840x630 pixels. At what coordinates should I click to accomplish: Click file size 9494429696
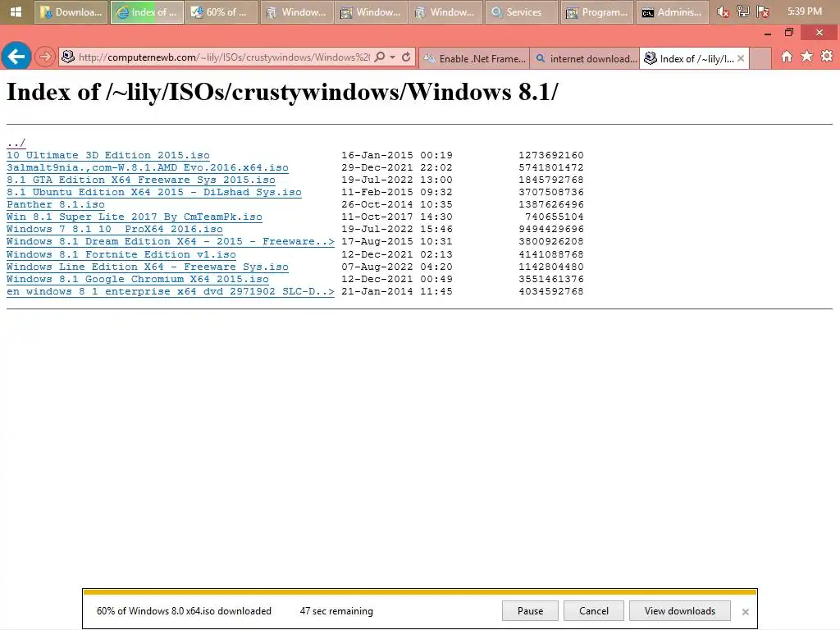550,230
